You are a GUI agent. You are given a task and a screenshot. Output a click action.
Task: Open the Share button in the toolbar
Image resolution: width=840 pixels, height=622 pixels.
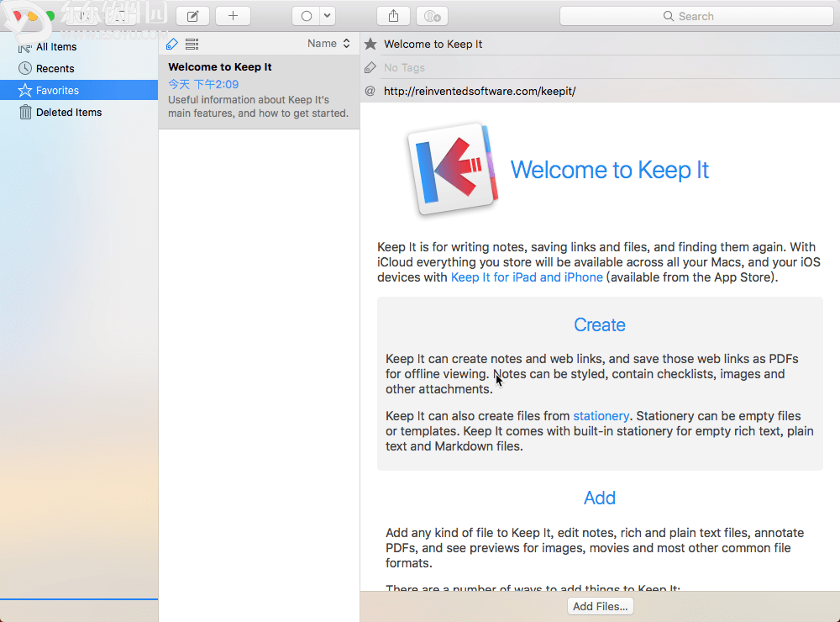[x=394, y=16]
